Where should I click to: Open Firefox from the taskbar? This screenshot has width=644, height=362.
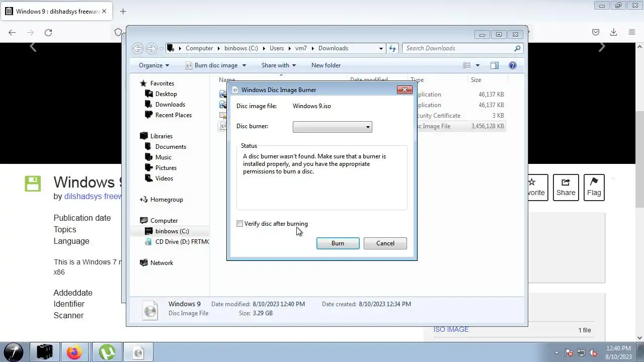pyautogui.click(x=74, y=352)
